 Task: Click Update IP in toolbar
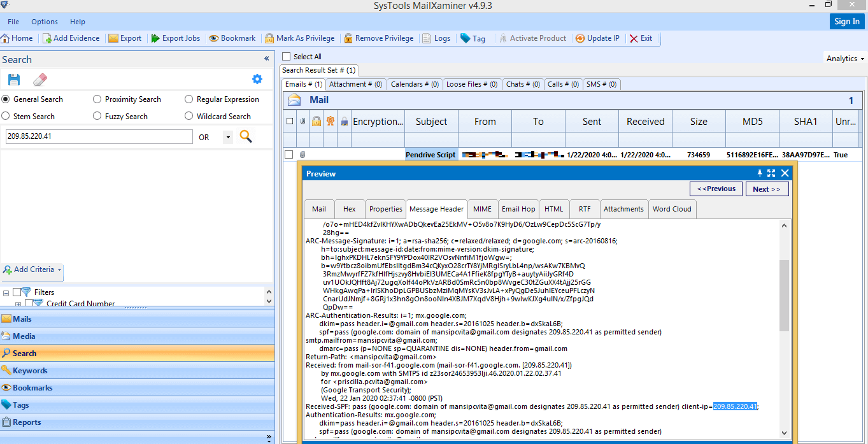pos(597,38)
